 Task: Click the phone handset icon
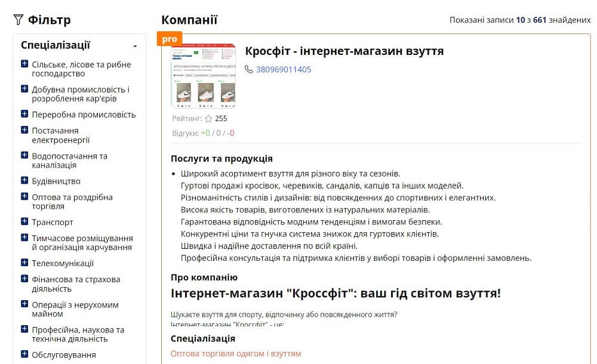coord(249,69)
